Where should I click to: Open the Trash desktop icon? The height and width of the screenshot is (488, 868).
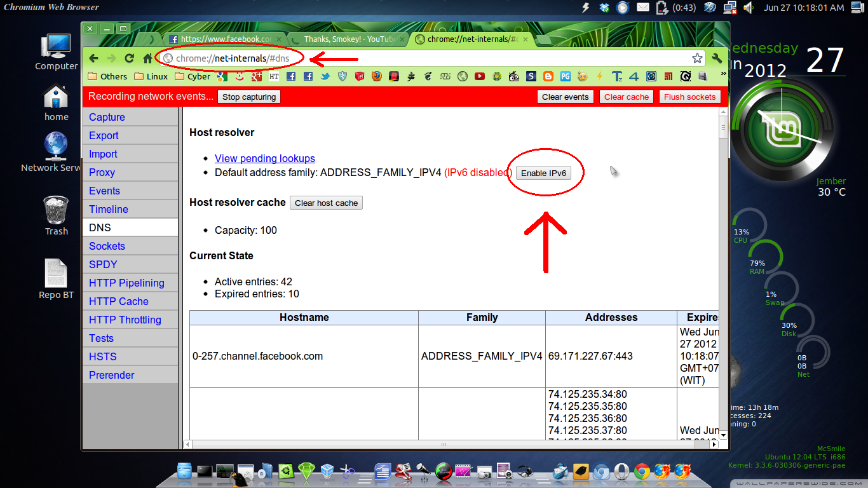coord(56,216)
